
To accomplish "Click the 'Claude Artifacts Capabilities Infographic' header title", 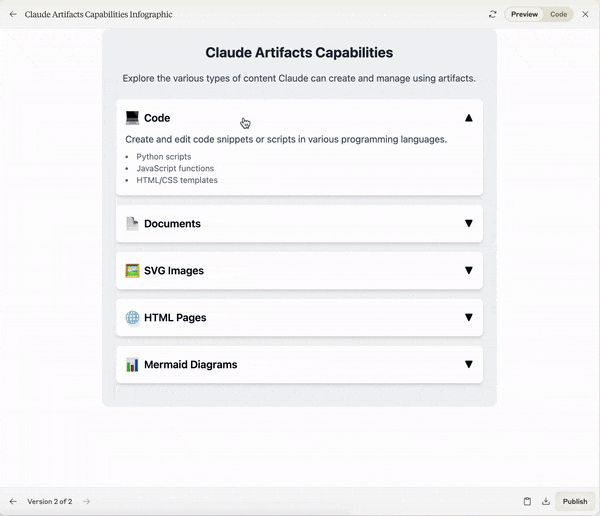I will 98,14.
